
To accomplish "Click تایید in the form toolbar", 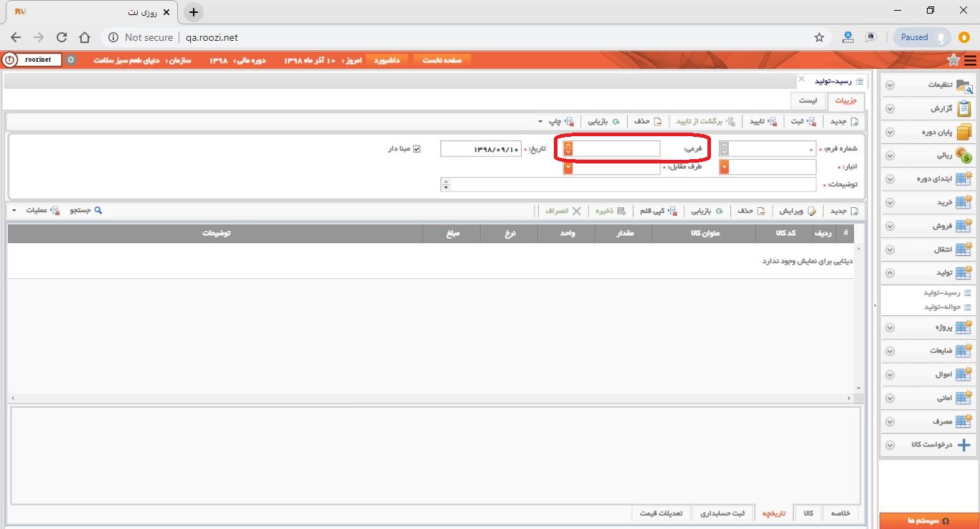I will [x=763, y=121].
